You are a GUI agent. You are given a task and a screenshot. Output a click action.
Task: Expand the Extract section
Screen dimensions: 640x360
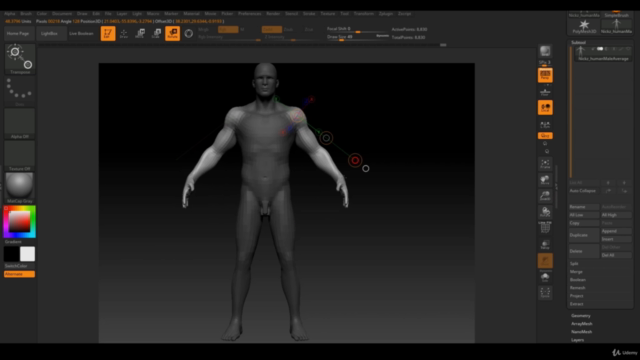pos(576,304)
